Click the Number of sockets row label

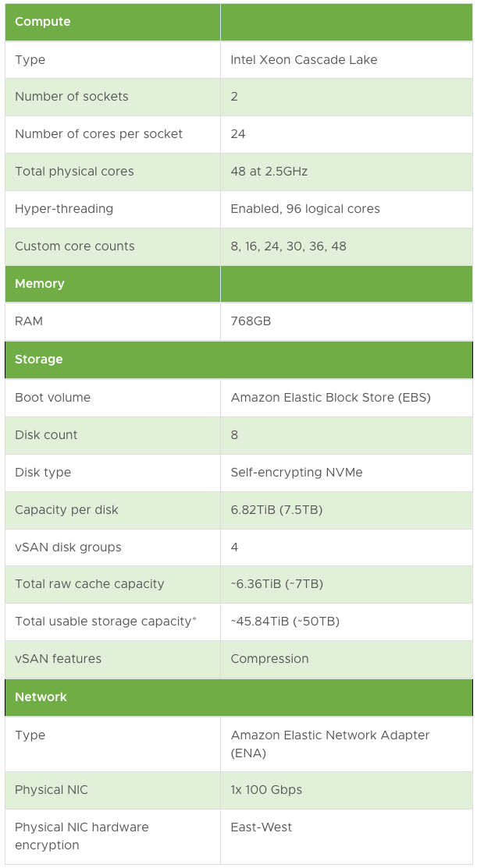click(72, 97)
